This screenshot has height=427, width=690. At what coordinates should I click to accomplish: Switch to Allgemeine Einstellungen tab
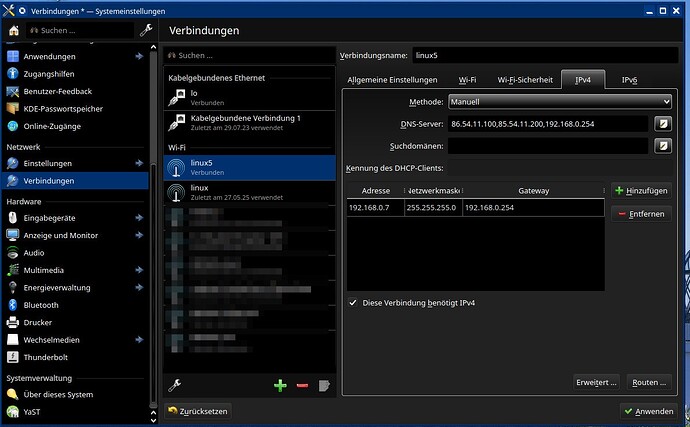coord(392,80)
